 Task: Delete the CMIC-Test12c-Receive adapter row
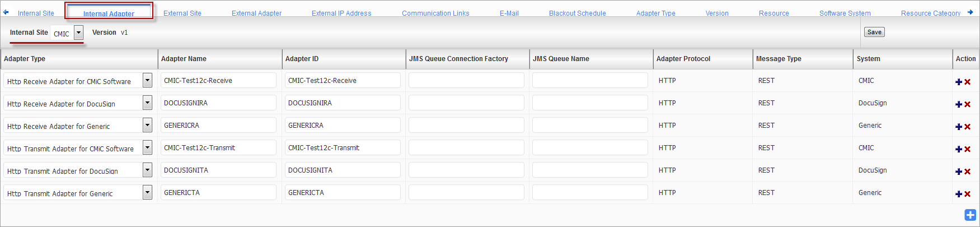pos(967,82)
